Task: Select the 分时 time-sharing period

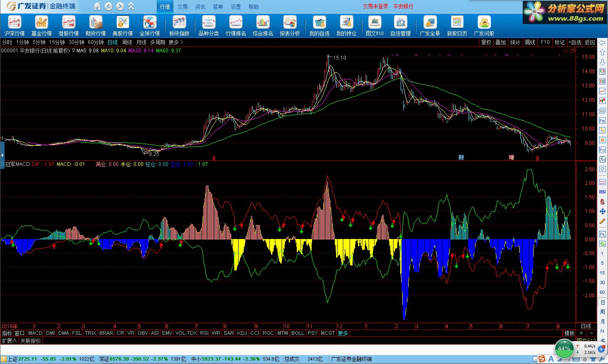Action: 7,42
